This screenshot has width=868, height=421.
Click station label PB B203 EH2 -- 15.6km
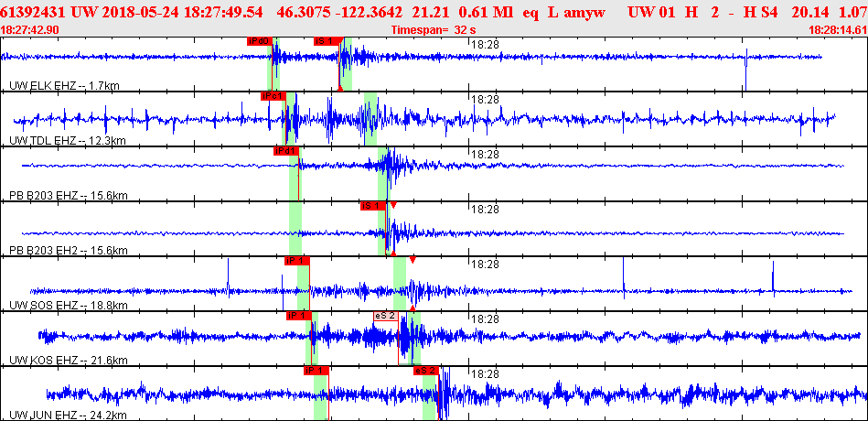point(69,251)
